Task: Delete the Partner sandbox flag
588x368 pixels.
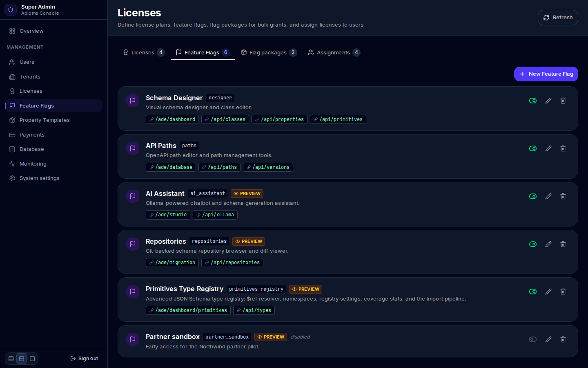Action: (563, 339)
